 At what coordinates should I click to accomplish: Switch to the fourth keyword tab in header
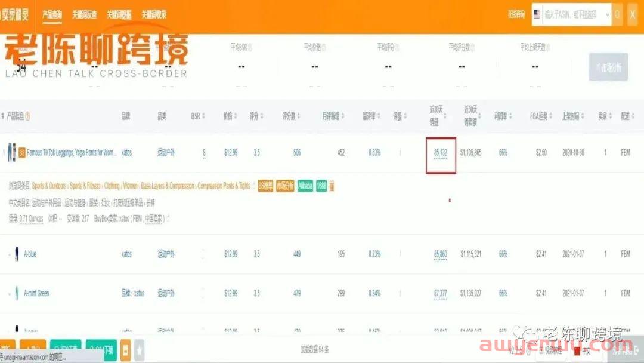pyautogui.click(x=154, y=15)
